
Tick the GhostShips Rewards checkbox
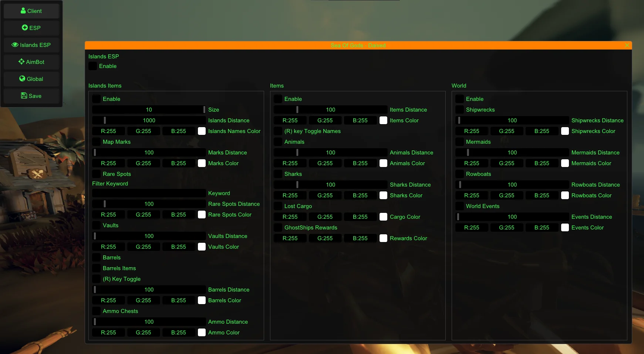278,228
